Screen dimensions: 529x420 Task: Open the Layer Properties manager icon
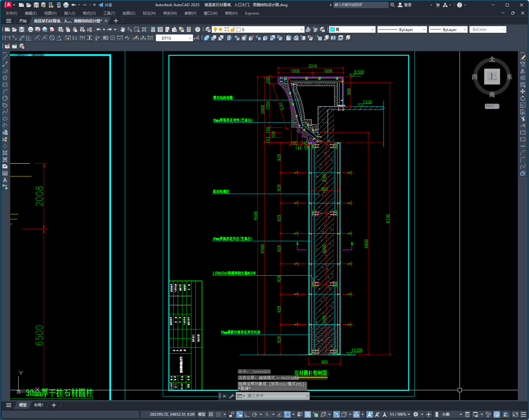208,29
